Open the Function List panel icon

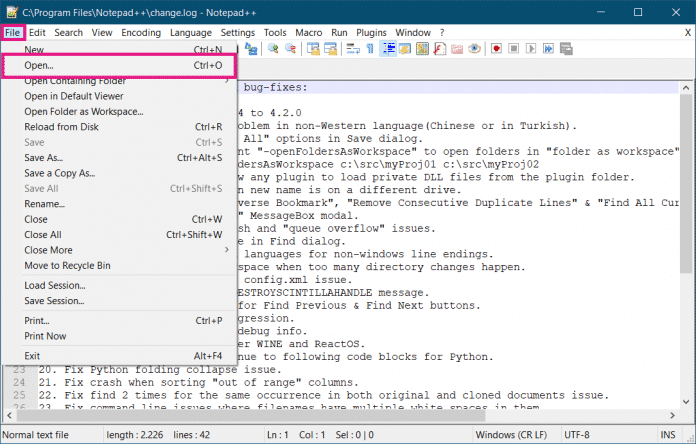441,48
